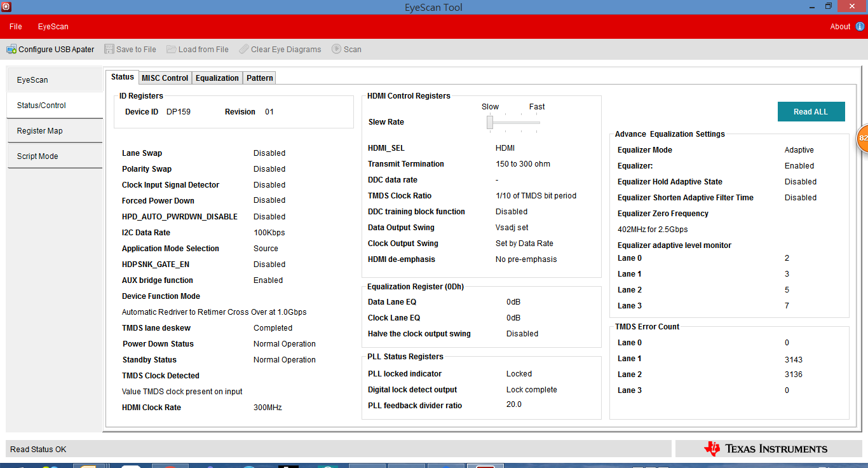Click the Power Down Status 'Normal Operation' value
Image resolution: width=868 pixels, height=468 pixels.
(285, 344)
